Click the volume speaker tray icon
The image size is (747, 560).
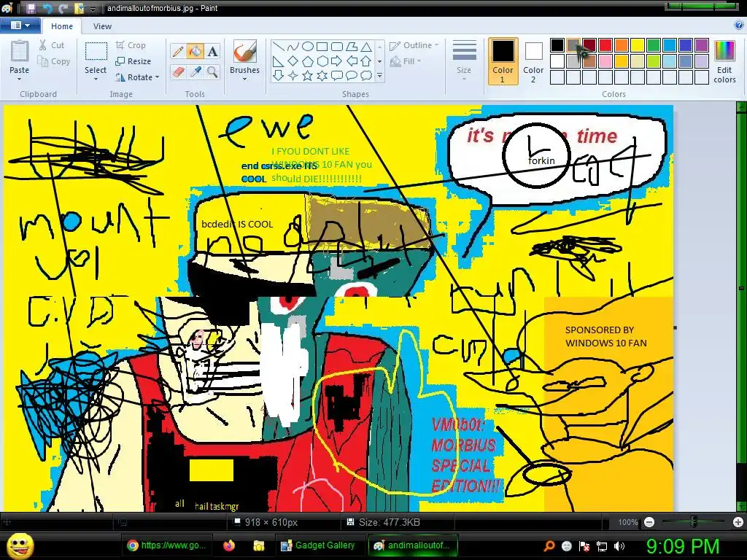click(619, 546)
